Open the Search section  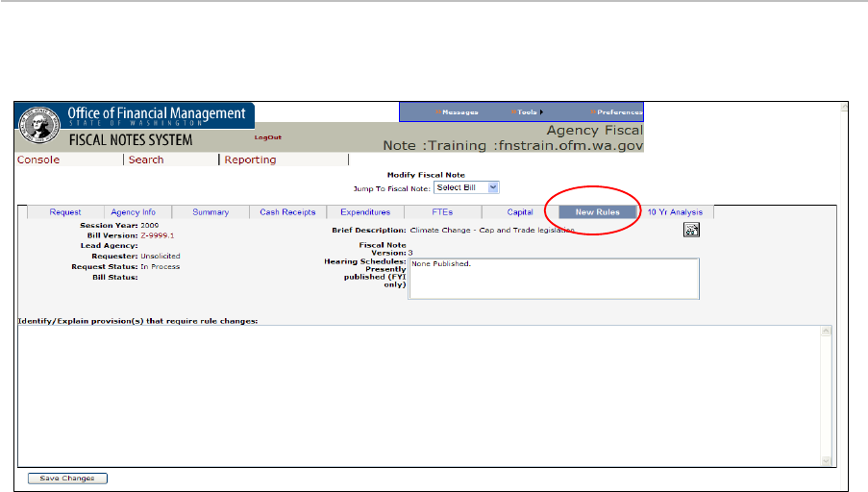[146, 160]
